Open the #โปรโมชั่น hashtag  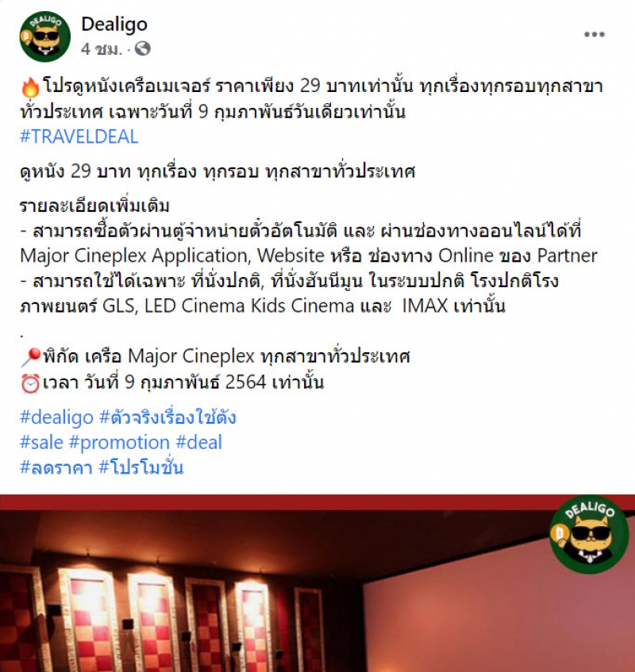point(141,467)
